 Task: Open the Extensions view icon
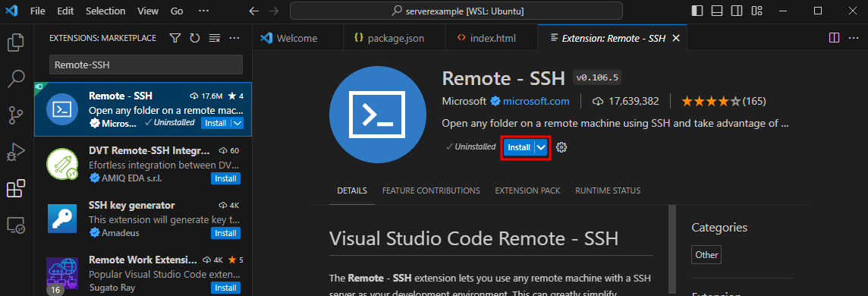pos(15,189)
